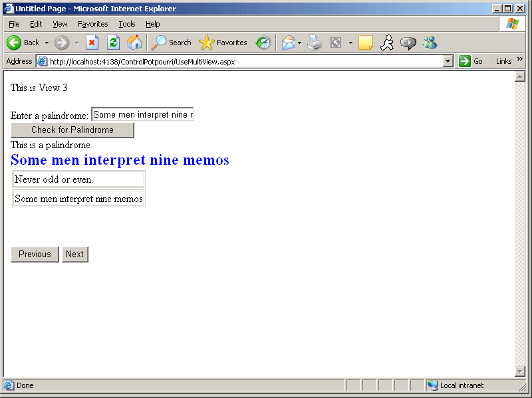Image resolution: width=532 pixels, height=398 pixels.
Task: Open the History icon
Action: pos(263,43)
